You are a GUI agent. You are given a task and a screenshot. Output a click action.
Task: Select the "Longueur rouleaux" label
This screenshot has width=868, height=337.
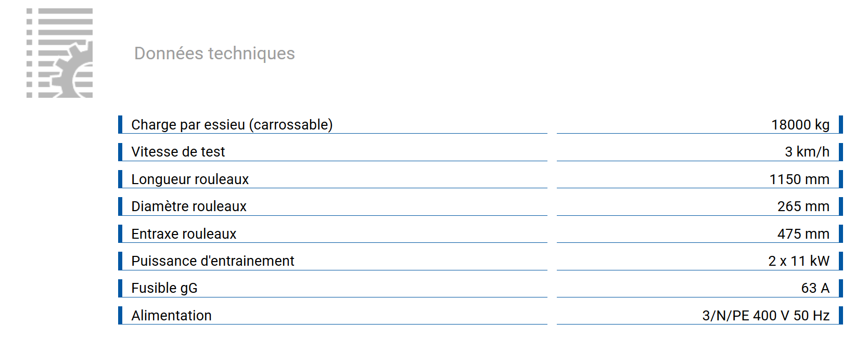(x=190, y=179)
